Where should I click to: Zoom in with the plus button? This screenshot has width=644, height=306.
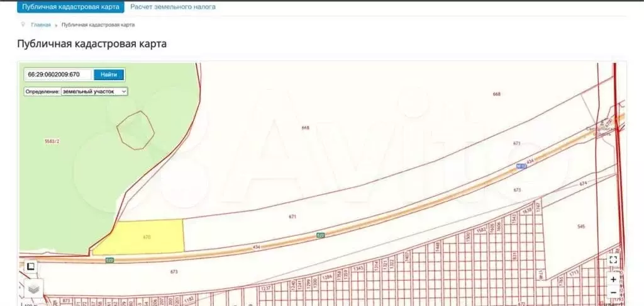[613, 280]
